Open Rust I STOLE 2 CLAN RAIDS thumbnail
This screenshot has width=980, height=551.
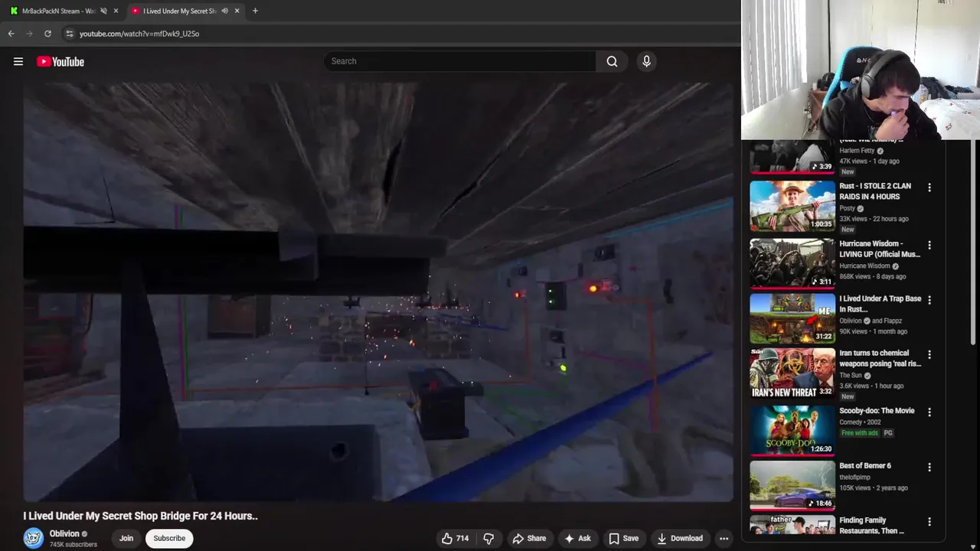click(x=792, y=206)
